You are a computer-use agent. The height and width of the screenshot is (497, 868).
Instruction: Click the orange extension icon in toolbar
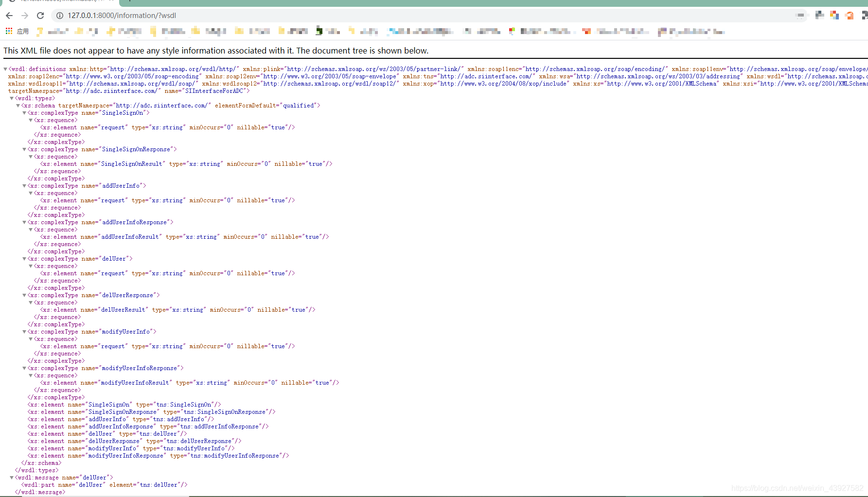[850, 16]
